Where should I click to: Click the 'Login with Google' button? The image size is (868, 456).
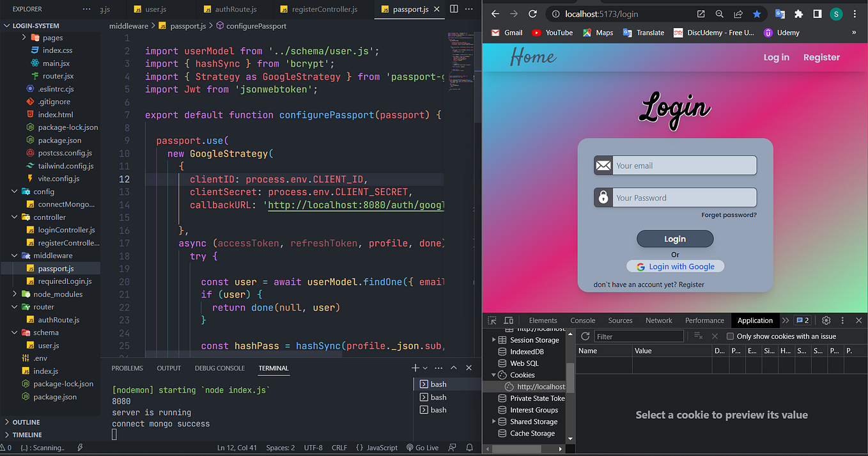[x=675, y=266]
